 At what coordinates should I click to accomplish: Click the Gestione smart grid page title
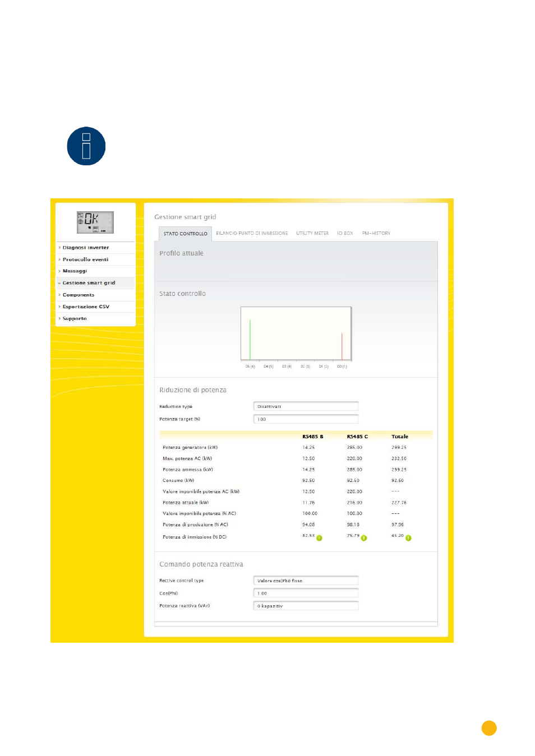(x=185, y=217)
